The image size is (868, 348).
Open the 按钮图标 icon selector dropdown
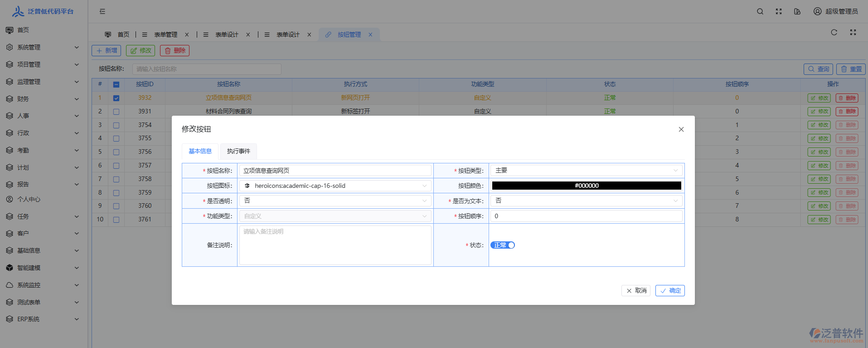click(335, 186)
